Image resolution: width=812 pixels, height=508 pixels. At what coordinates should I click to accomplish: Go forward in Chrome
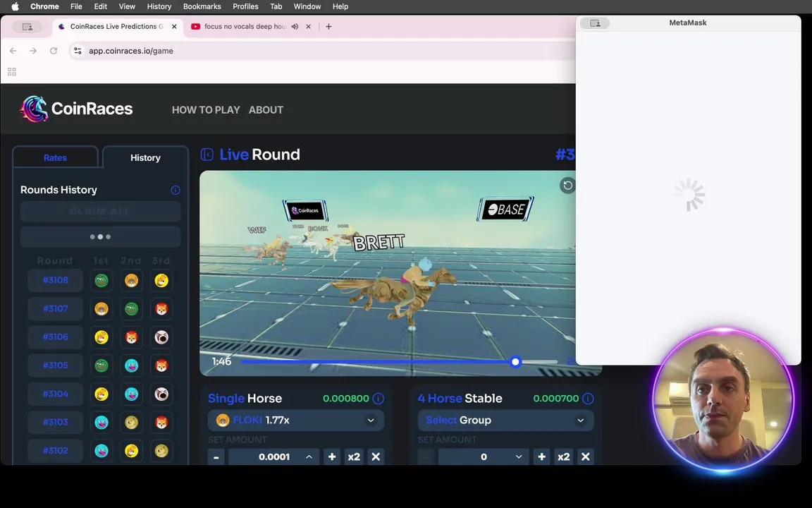coord(33,51)
